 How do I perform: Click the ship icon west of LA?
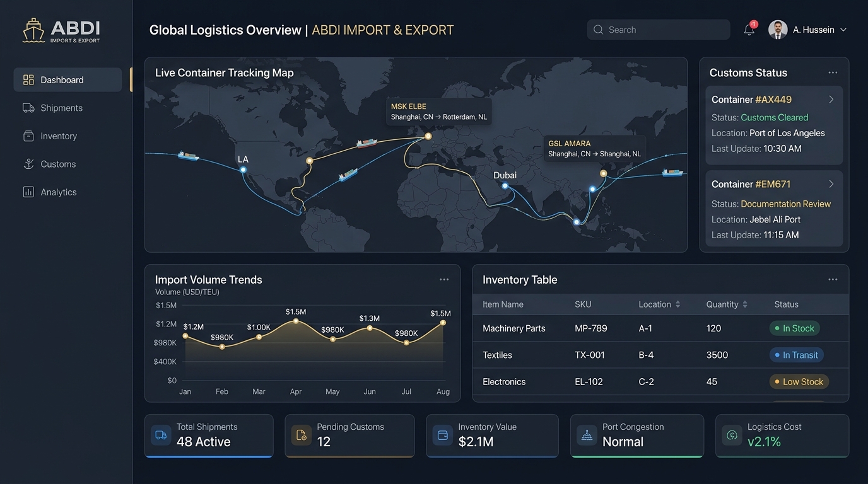click(188, 155)
